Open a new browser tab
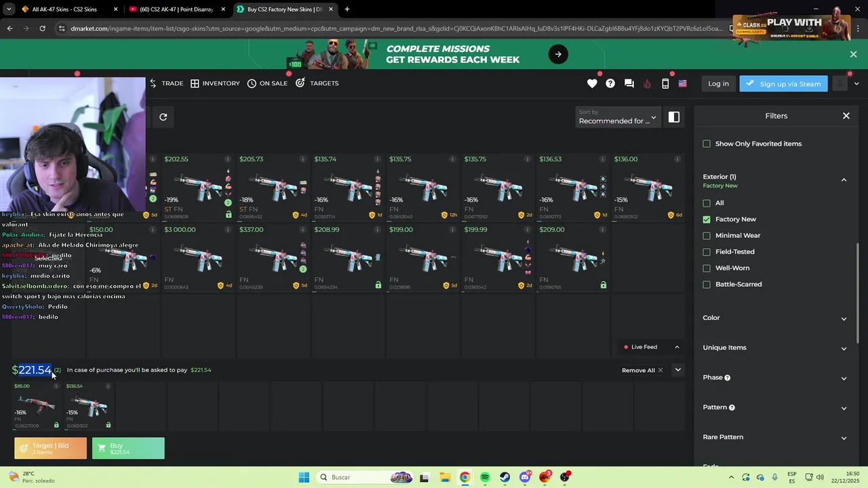Viewport: 868px width, 488px height. pyautogui.click(x=347, y=9)
